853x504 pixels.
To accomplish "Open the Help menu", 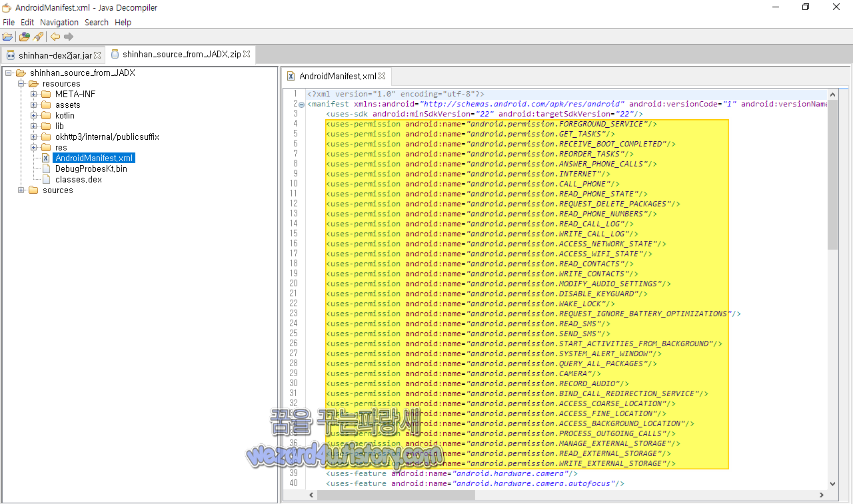I will click(x=123, y=22).
